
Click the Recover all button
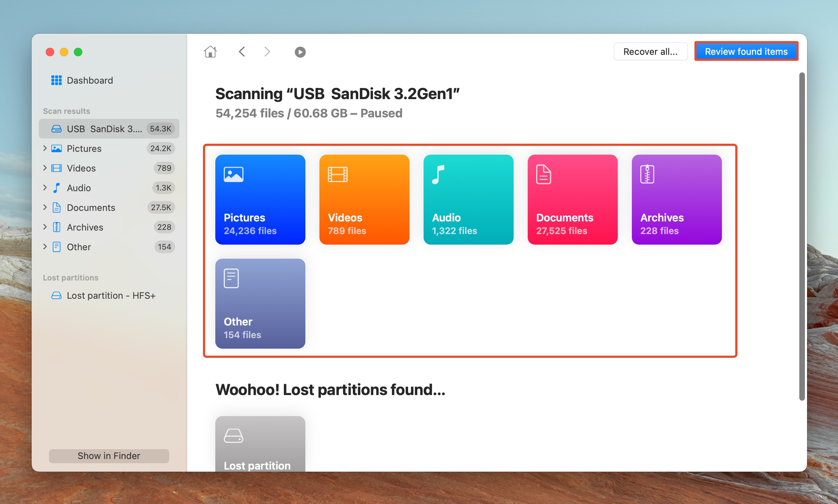coord(649,51)
